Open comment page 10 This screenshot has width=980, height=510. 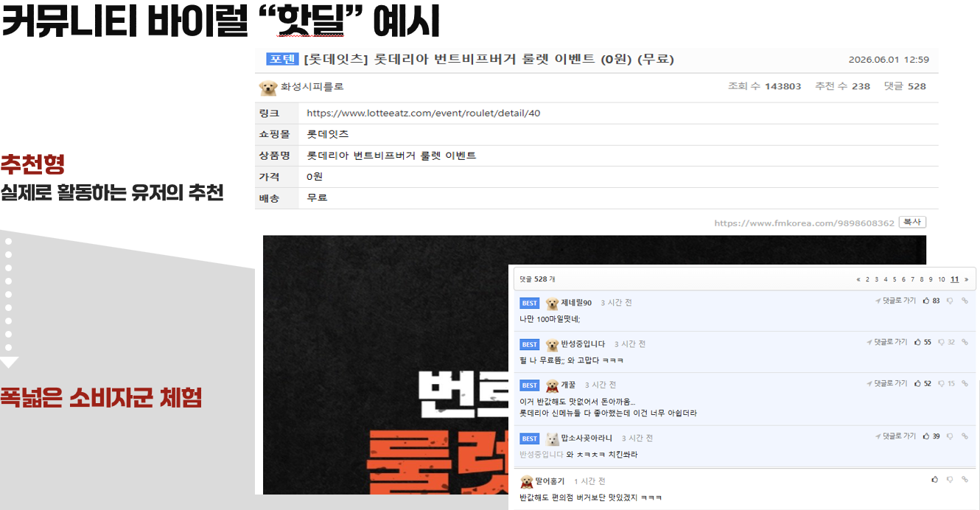click(942, 279)
